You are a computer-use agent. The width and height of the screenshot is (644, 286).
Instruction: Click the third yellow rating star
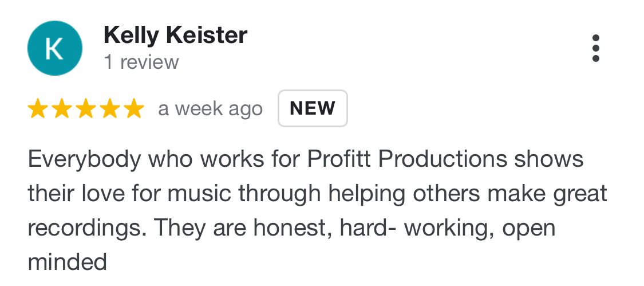[85, 108]
